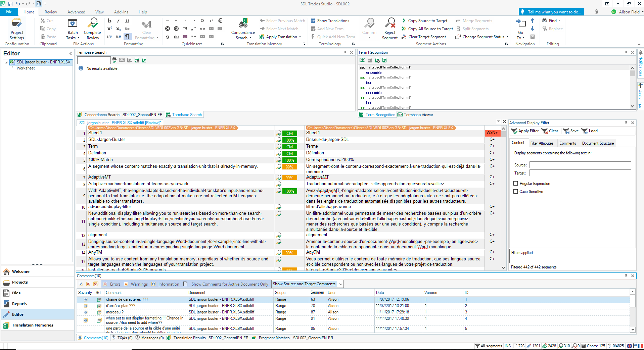Screen dimensions: 644x350
Task: Click the Apply Filter button
Action: pyautogui.click(x=524, y=131)
